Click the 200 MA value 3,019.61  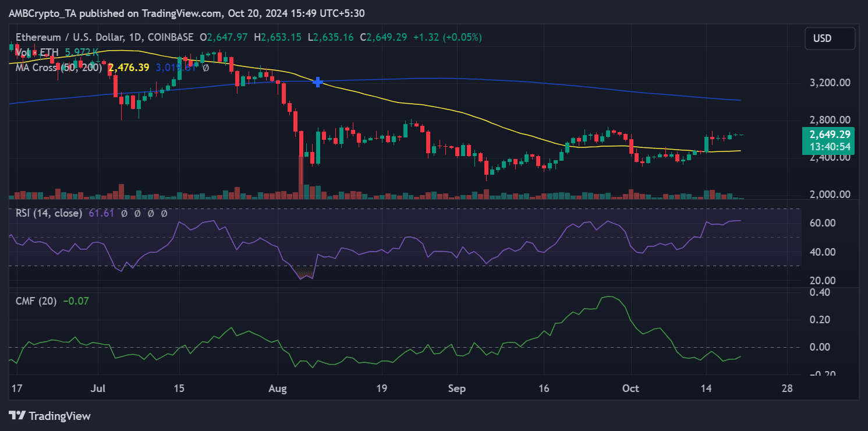coord(175,68)
